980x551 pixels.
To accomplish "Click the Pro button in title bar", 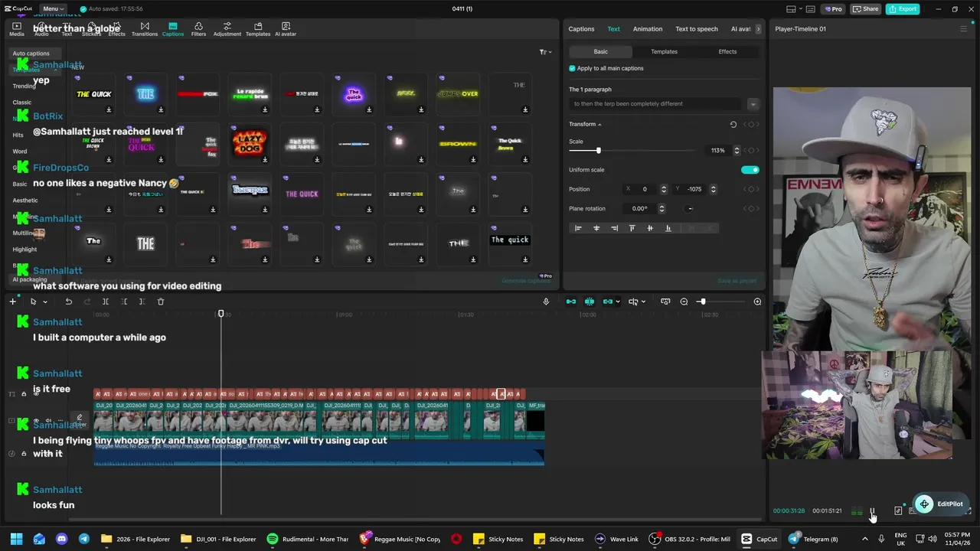I will (x=833, y=9).
